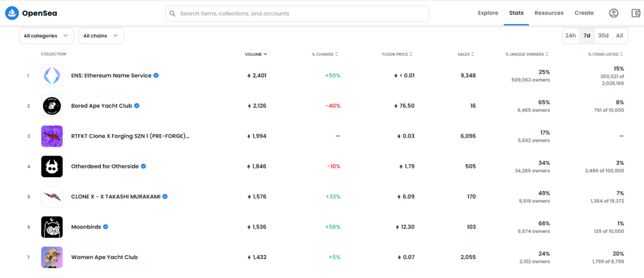Viewport: 644px width, 278px height.
Task: Open the account profile icon
Action: coord(614,13)
